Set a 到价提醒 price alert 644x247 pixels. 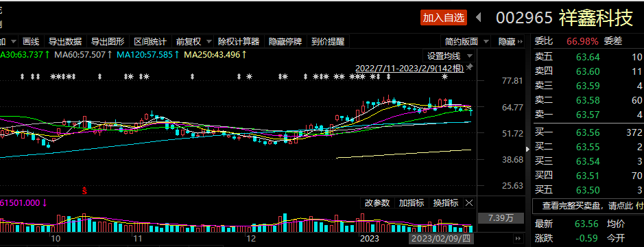[328, 41]
